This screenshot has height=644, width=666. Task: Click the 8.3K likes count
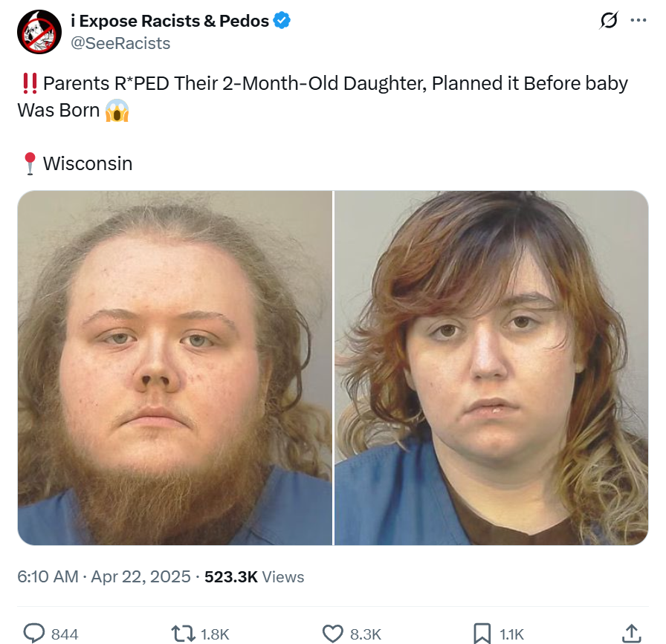(366, 634)
